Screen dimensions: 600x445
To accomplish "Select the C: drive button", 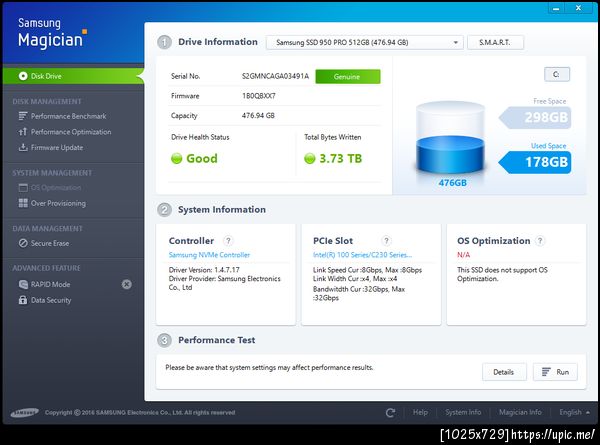I will pyautogui.click(x=557, y=74).
